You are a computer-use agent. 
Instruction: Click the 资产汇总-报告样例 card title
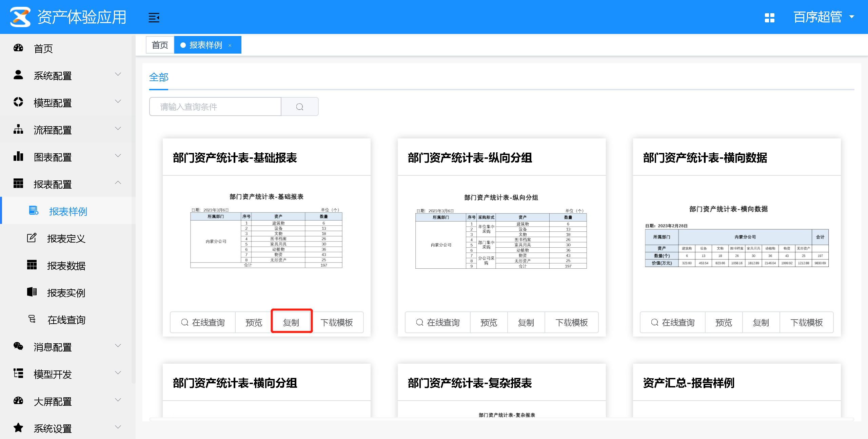tap(688, 383)
